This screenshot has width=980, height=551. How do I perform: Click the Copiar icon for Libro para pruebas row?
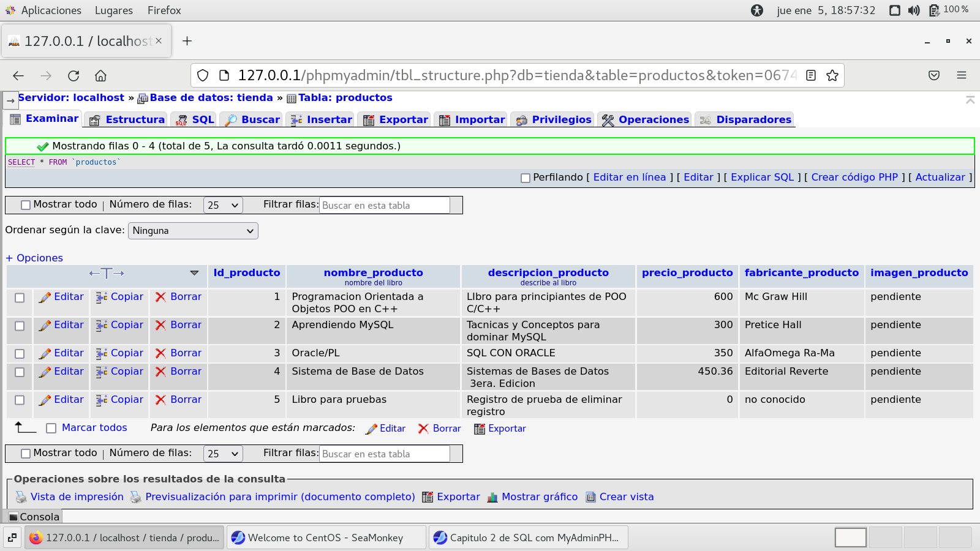pyautogui.click(x=102, y=400)
